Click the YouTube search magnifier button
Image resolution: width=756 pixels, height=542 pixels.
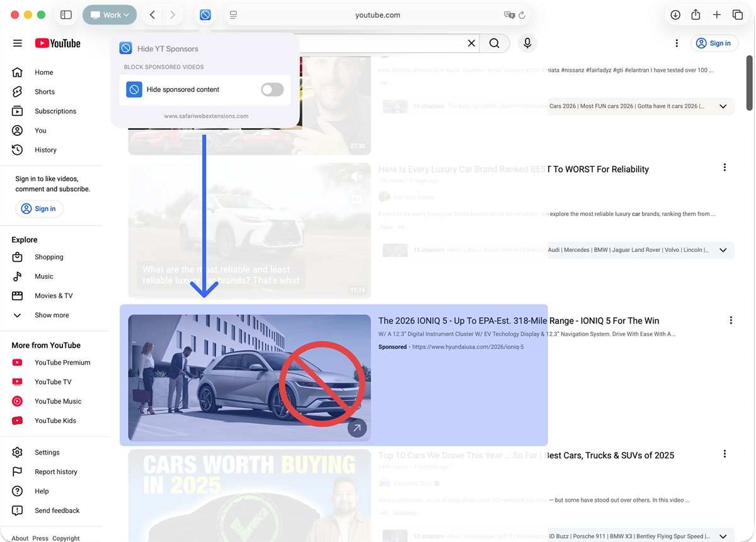495,43
